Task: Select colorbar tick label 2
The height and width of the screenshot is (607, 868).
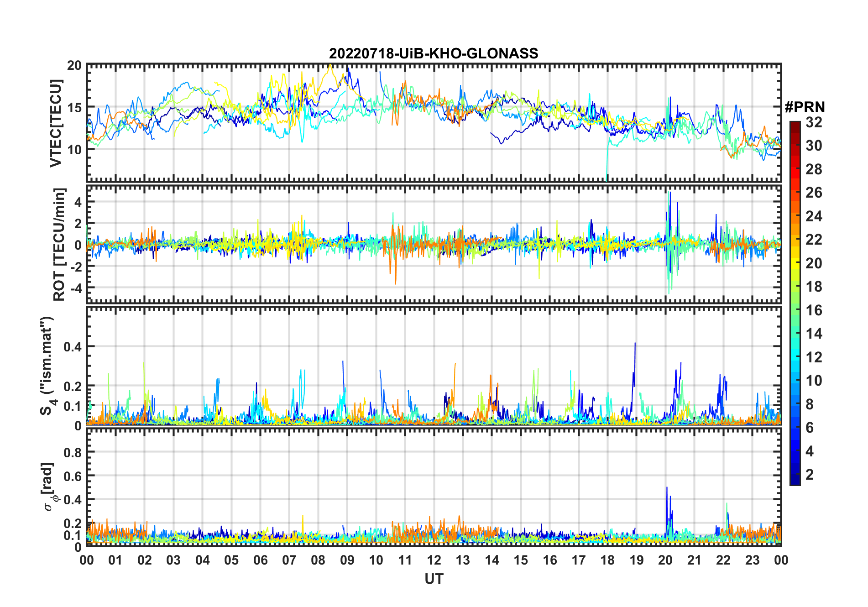Action: 810,475
